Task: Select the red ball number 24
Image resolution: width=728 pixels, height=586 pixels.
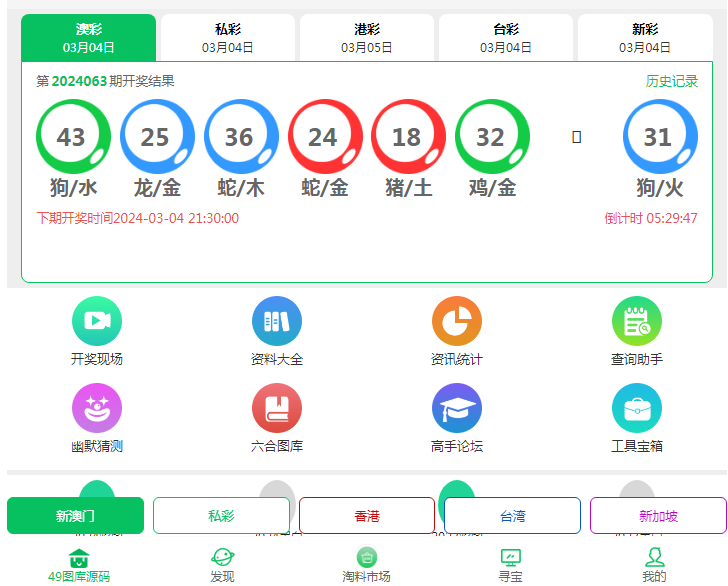Action: coord(325,137)
